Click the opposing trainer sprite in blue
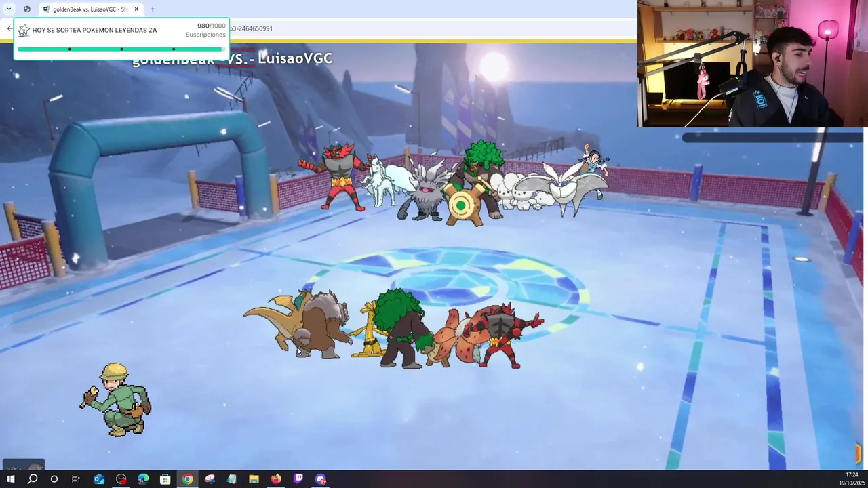 click(x=593, y=169)
